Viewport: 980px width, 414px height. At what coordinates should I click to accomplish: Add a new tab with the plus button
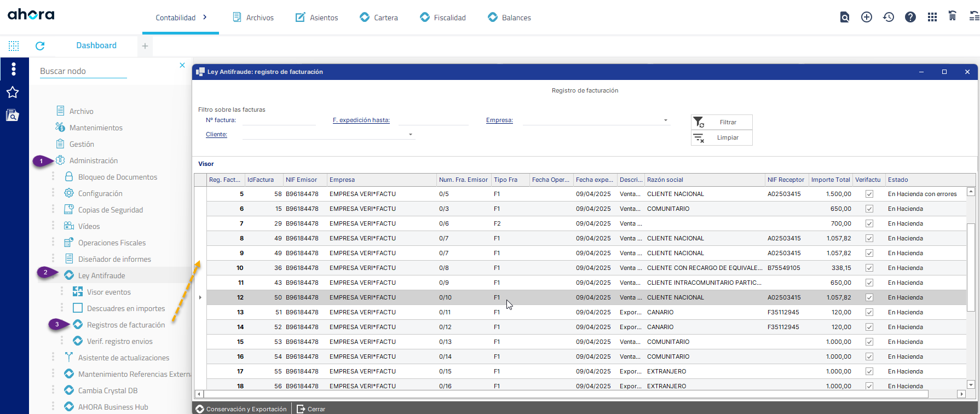pyautogui.click(x=145, y=46)
